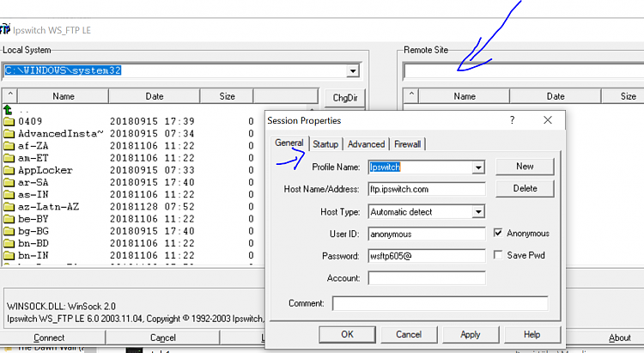The width and height of the screenshot is (644, 353).
Task: Click the af-ZA folder icon
Action: click(9, 146)
